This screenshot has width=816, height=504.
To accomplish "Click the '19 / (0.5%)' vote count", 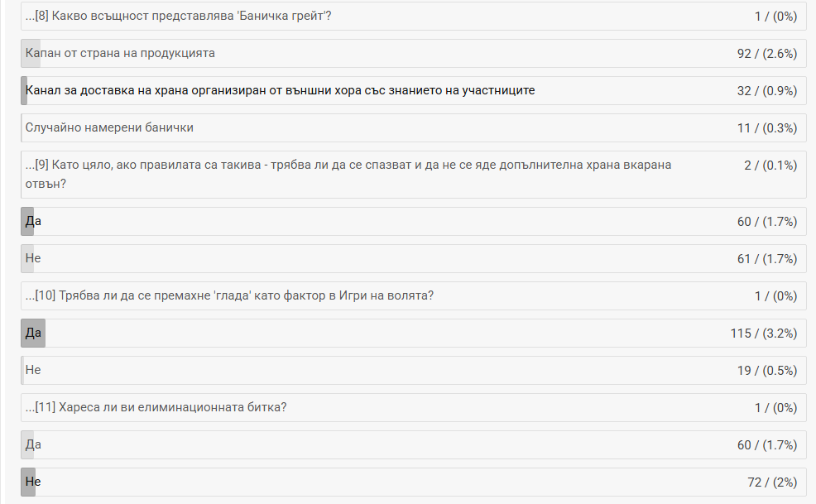I will [766, 370].
